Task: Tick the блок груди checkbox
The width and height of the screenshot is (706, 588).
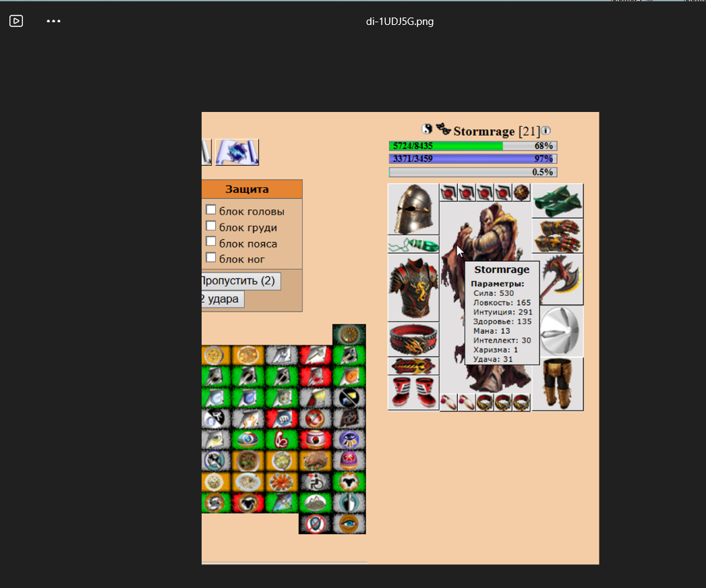Action: (210, 226)
